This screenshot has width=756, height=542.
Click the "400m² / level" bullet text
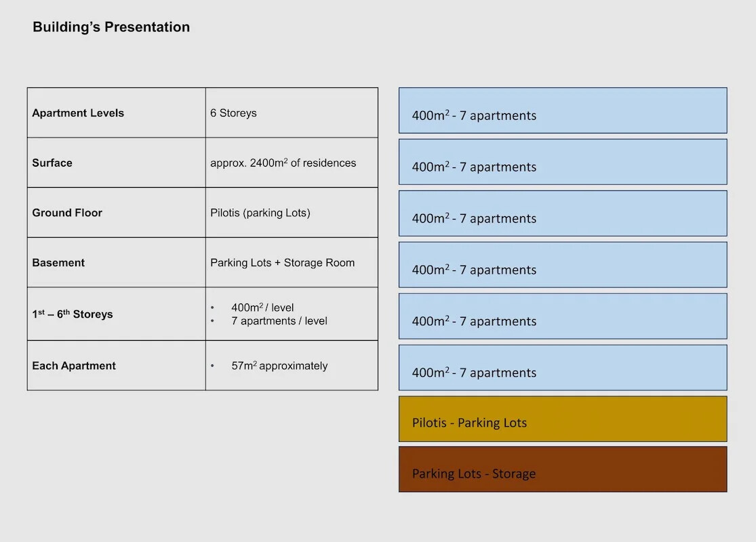click(x=262, y=308)
